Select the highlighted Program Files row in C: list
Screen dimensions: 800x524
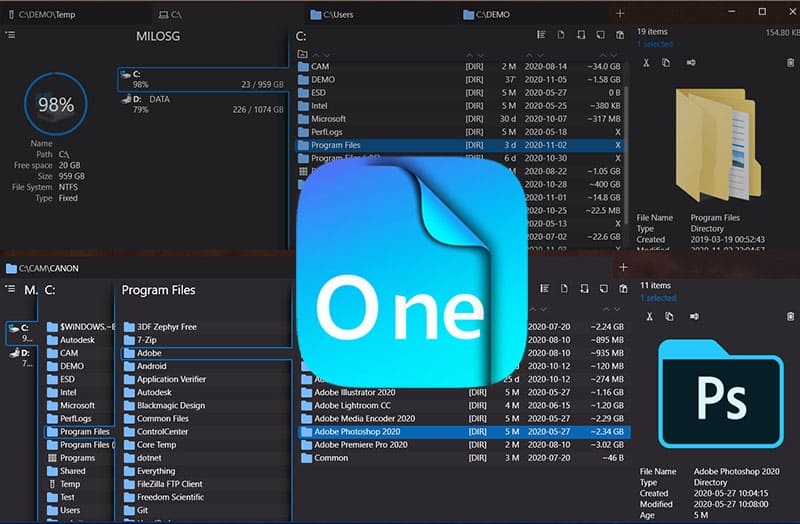click(459, 145)
